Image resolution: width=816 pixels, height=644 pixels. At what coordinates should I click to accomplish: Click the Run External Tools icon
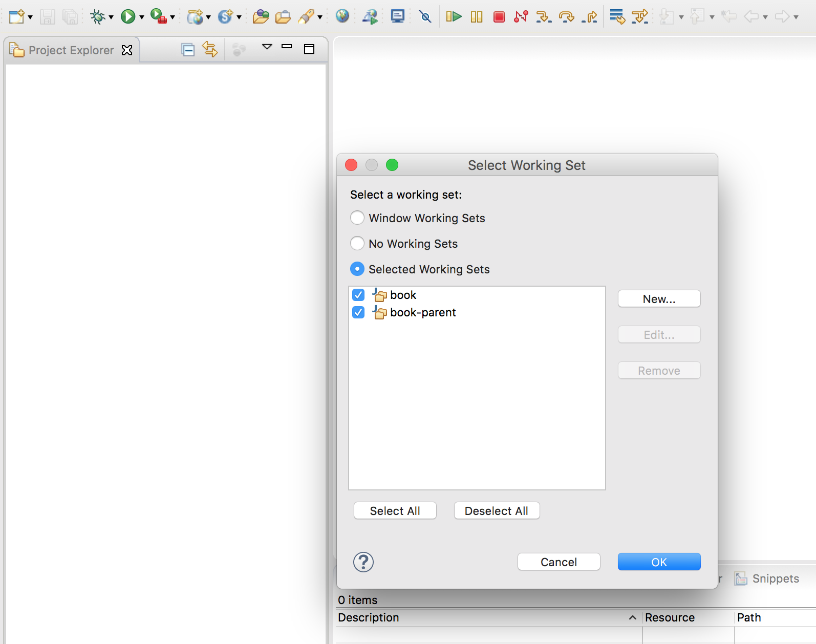coord(159,17)
